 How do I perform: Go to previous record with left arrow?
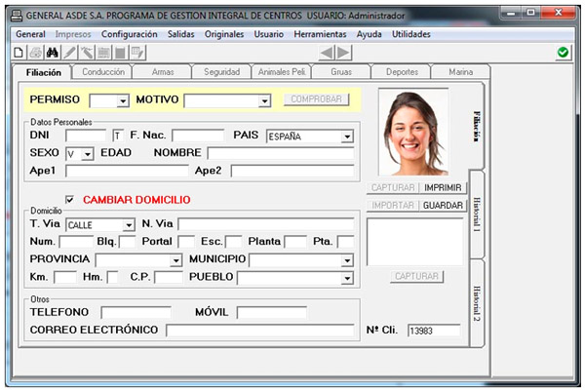[x=328, y=52]
